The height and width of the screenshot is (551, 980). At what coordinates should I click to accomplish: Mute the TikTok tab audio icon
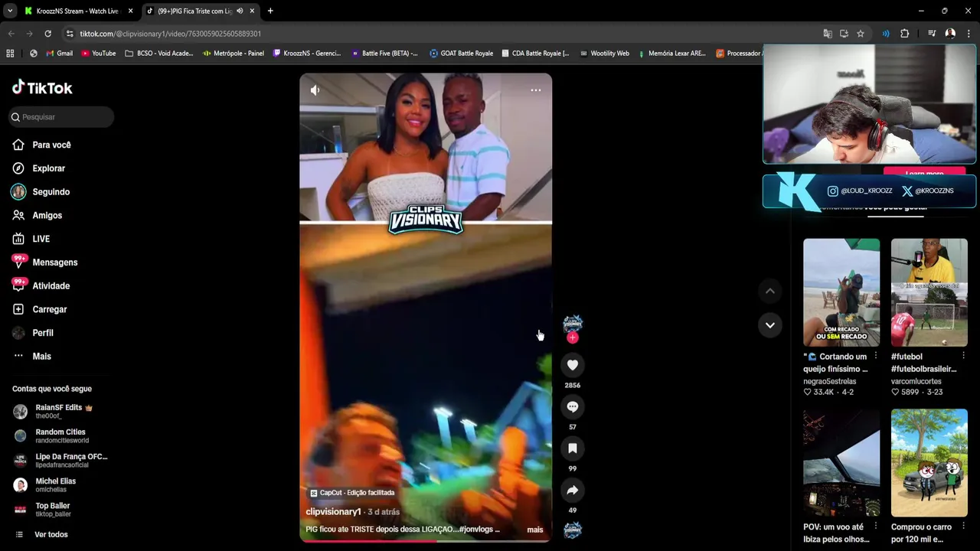240,11
